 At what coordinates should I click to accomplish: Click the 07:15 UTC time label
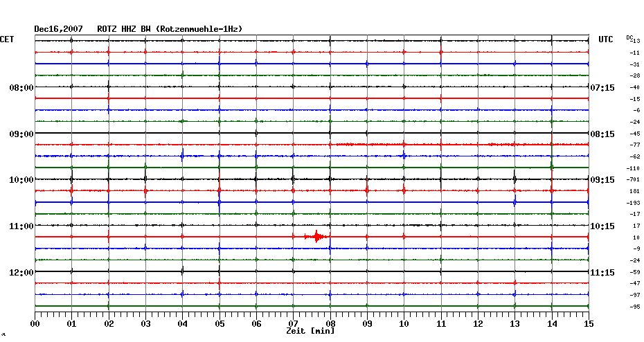click(x=602, y=88)
